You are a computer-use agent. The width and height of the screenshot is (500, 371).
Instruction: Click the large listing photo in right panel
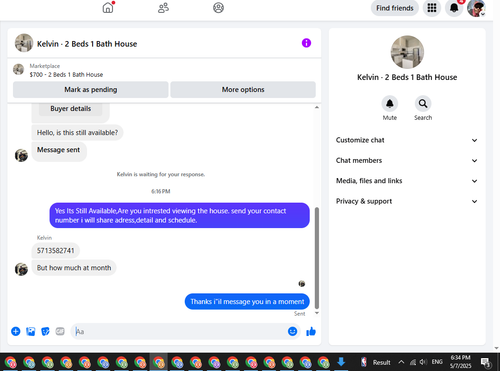click(407, 52)
